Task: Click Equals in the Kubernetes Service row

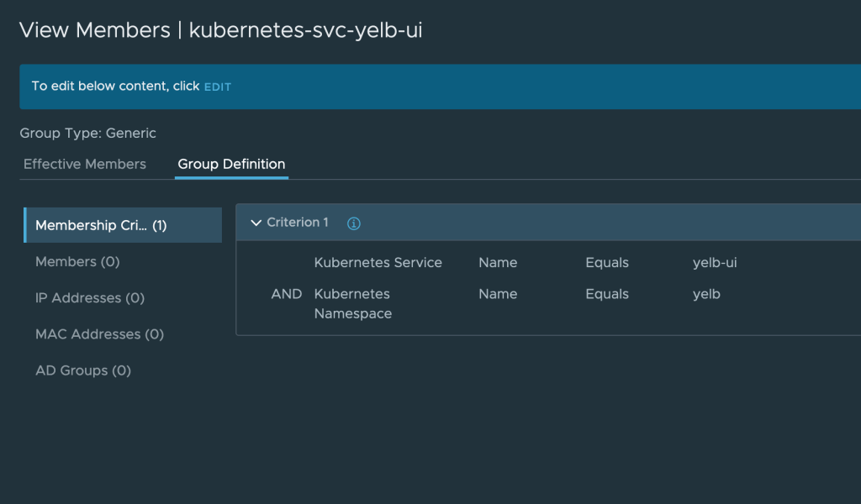Action: tap(607, 262)
